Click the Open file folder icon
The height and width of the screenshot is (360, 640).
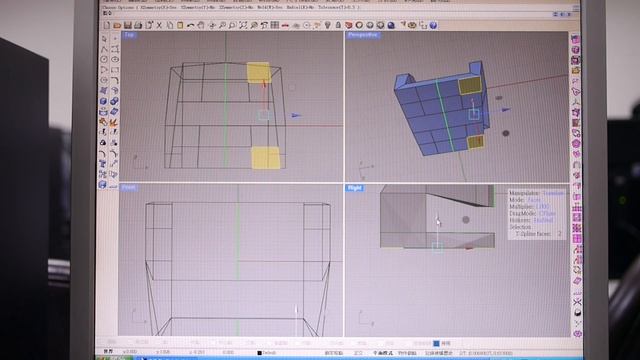click(x=117, y=25)
